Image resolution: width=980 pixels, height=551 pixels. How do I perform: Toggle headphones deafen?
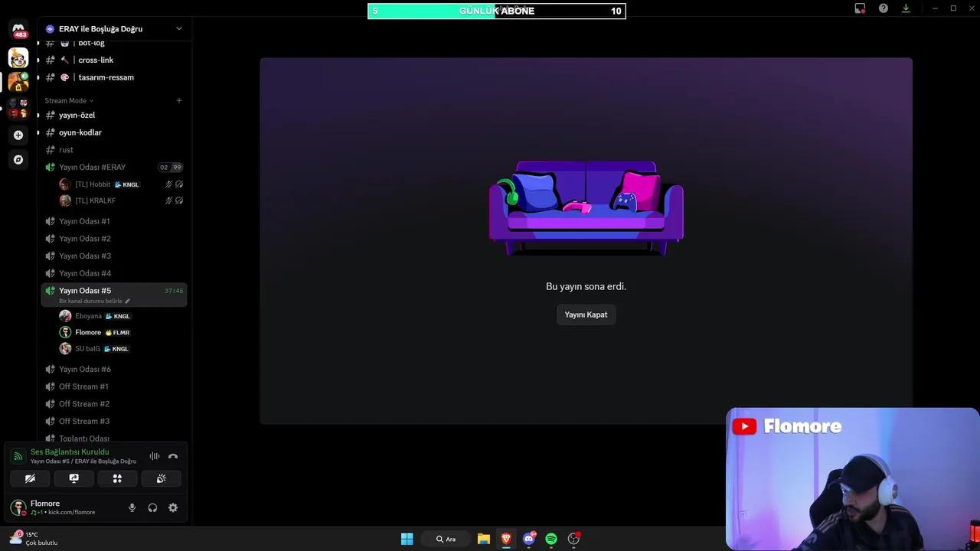152,507
